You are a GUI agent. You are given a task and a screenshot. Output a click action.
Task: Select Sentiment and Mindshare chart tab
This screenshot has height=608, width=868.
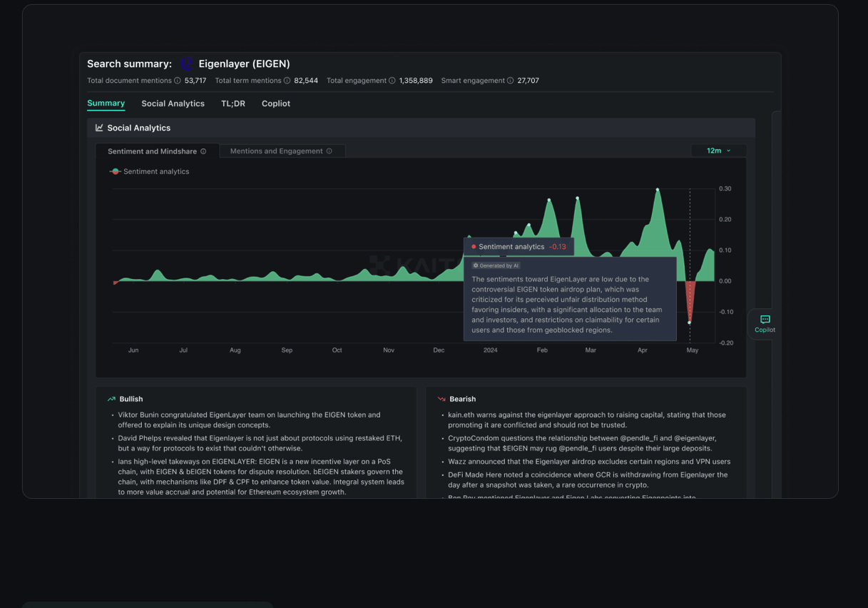coord(157,151)
